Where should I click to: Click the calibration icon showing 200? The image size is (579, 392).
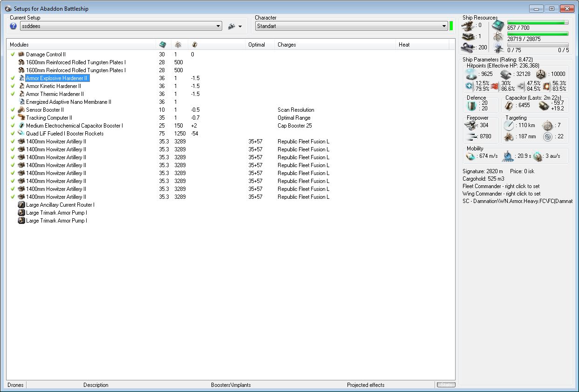coord(468,47)
